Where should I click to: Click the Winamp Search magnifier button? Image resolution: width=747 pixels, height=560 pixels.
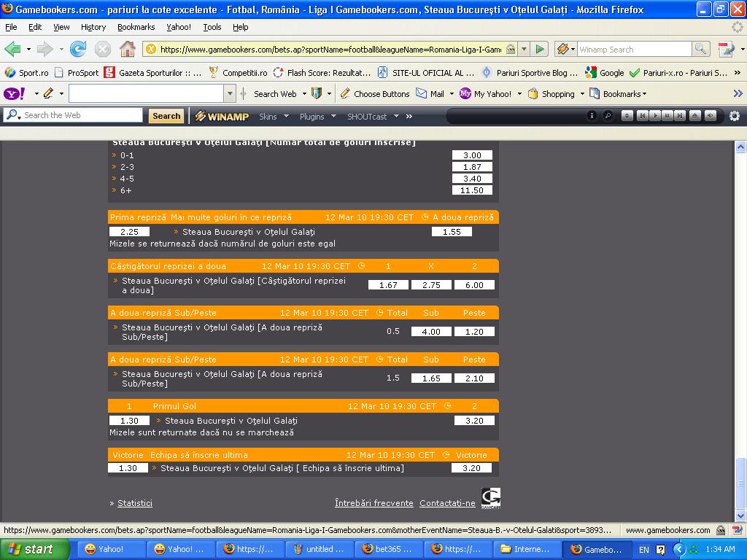click(x=700, y=49)
